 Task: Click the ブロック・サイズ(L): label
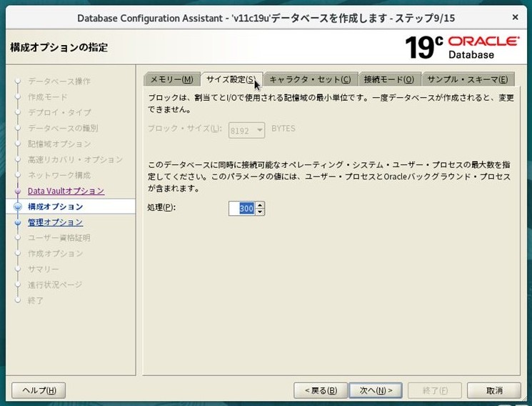[x=185, y=129]
